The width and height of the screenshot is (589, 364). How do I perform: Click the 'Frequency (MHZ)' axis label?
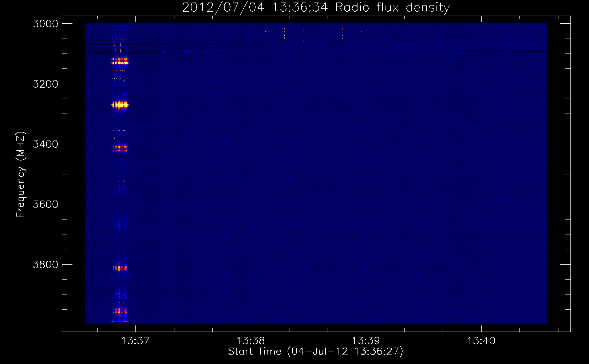pos(21,175)
